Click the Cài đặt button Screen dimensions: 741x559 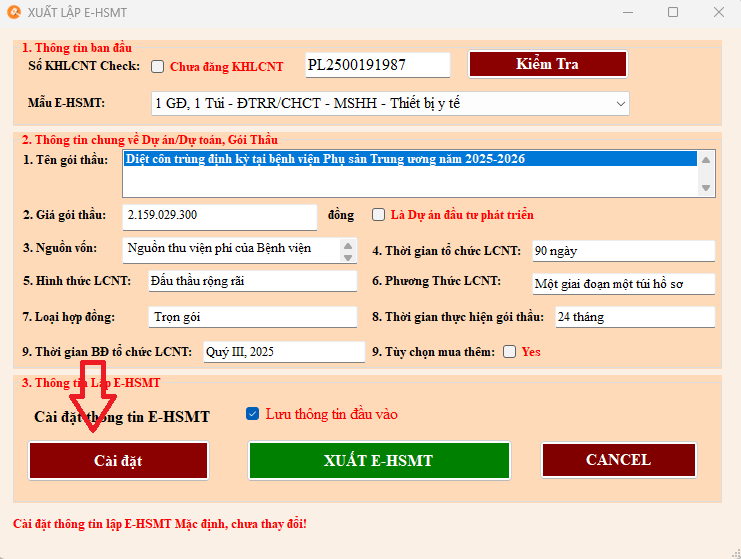click(x=119, y=461)
